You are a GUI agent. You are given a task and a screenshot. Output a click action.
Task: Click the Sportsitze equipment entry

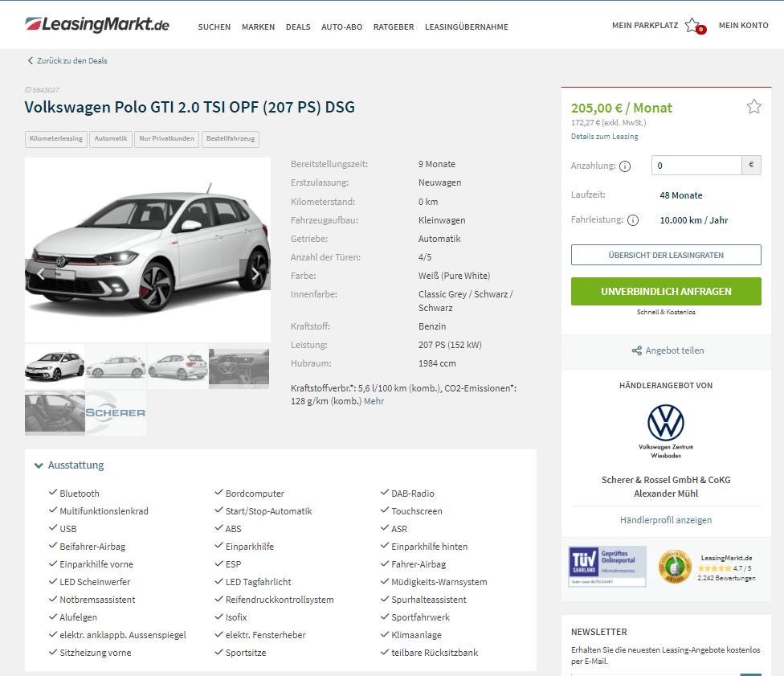pos(246,653)
